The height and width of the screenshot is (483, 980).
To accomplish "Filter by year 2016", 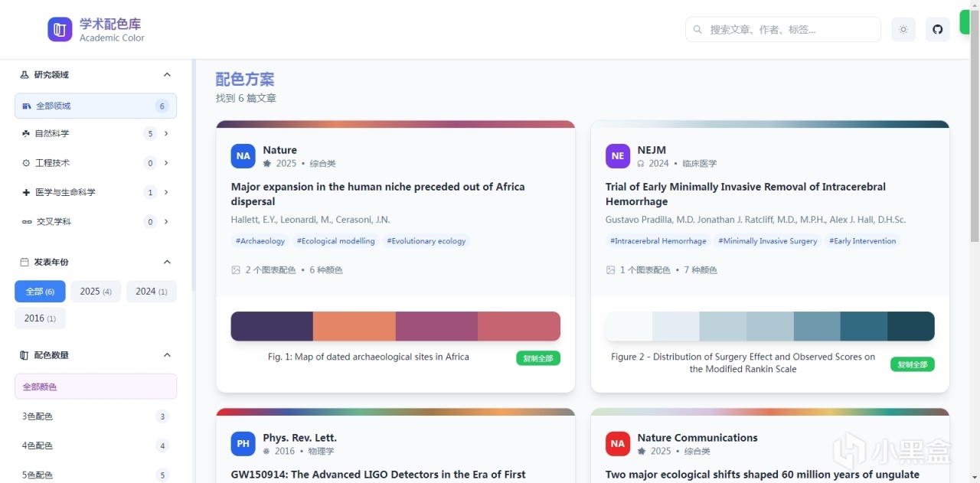I will [x=40, y=318].
